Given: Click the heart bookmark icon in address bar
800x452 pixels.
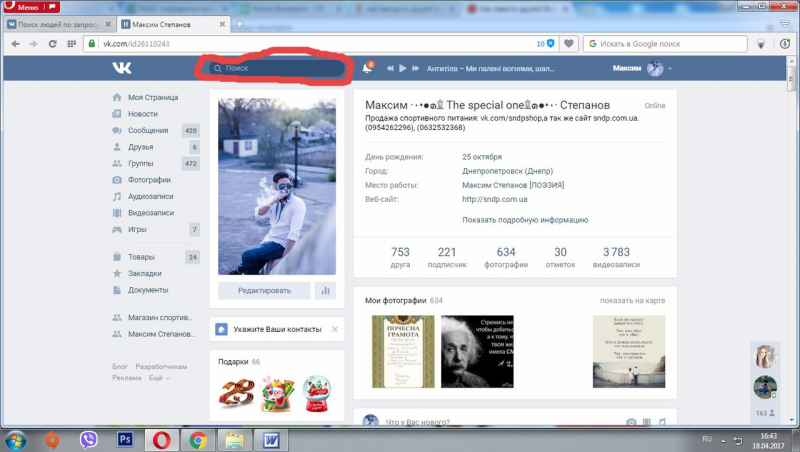Looking at the screenshot, I should (x=568, y=44).
